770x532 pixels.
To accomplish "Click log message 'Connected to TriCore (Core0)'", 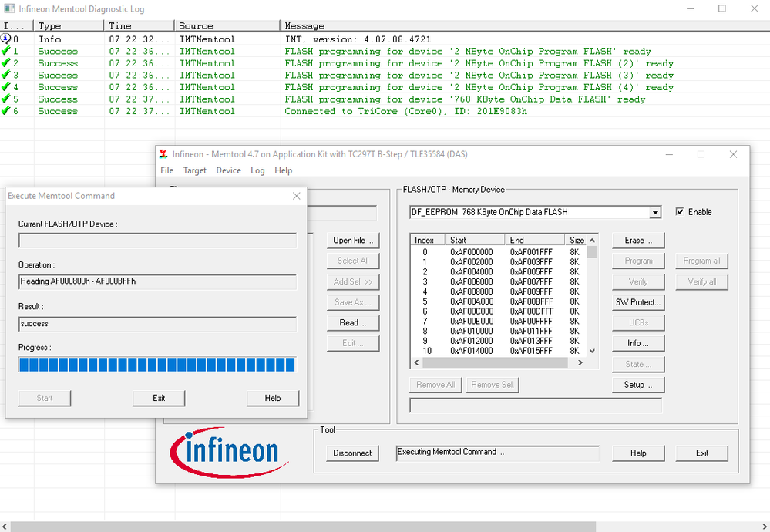I will (x=405, y=111).
